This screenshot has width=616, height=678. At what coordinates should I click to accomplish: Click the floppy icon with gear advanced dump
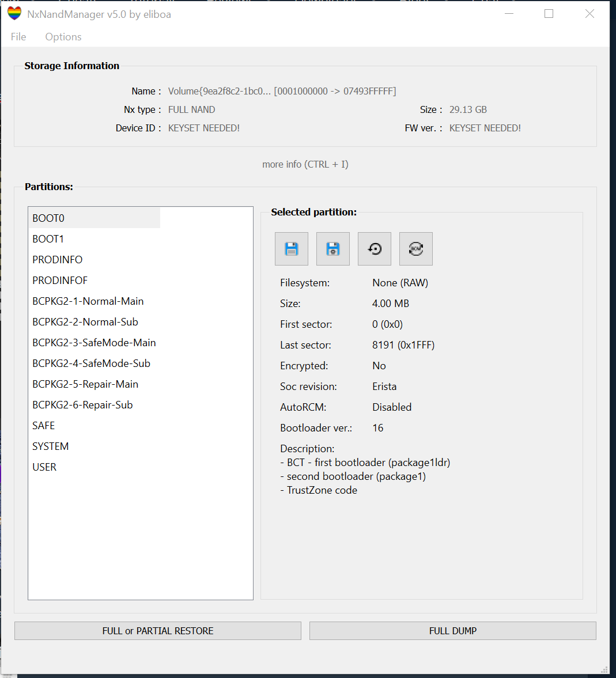(333, 249)
